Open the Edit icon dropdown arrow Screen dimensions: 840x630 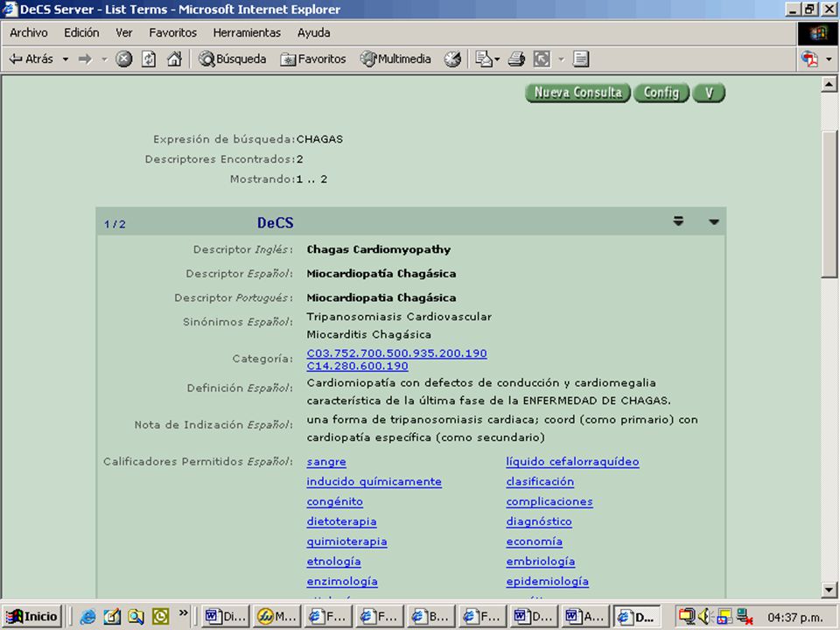pyautogui.click(x=561, y=59)
